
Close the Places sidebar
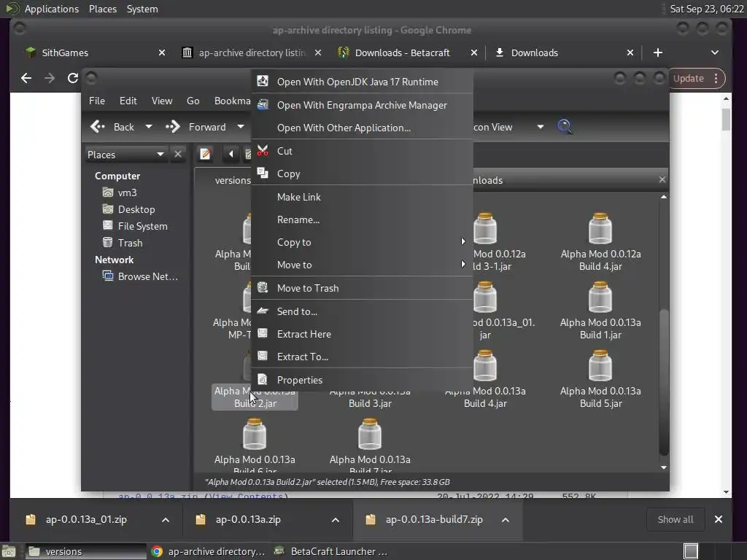[x=178, y=155]
